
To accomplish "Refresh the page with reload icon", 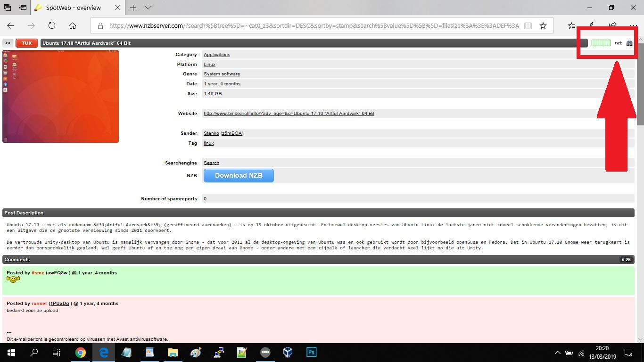I will tap(52, 25).
